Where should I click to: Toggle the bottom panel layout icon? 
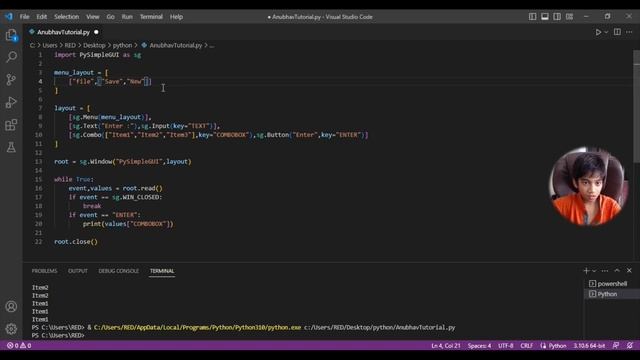pos(544,17)
